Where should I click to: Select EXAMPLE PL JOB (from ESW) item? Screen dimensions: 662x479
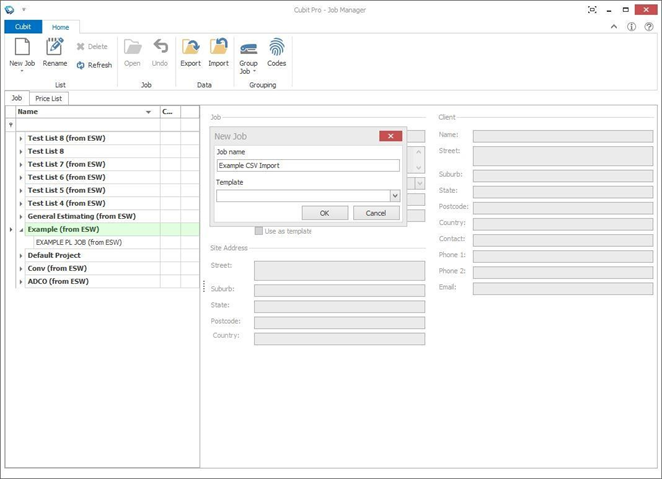78,242
